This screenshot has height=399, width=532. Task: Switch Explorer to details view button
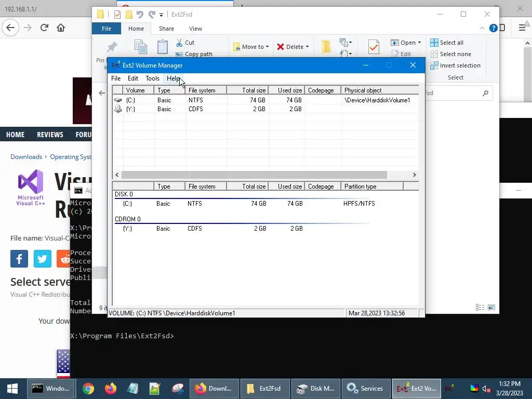tap(480, 308)
